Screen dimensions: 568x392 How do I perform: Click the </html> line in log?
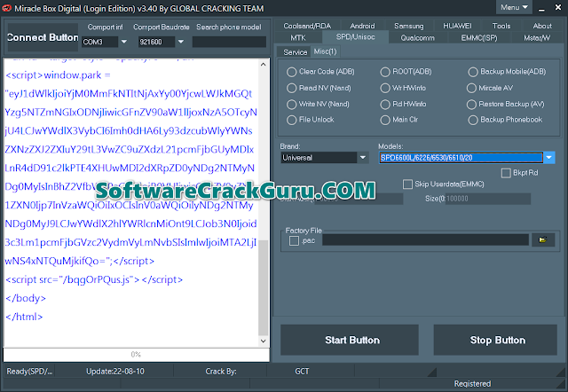click(24, 317)
